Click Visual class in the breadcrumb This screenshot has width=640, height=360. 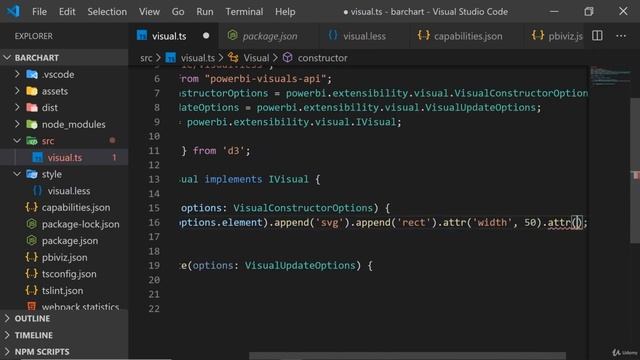256,58
